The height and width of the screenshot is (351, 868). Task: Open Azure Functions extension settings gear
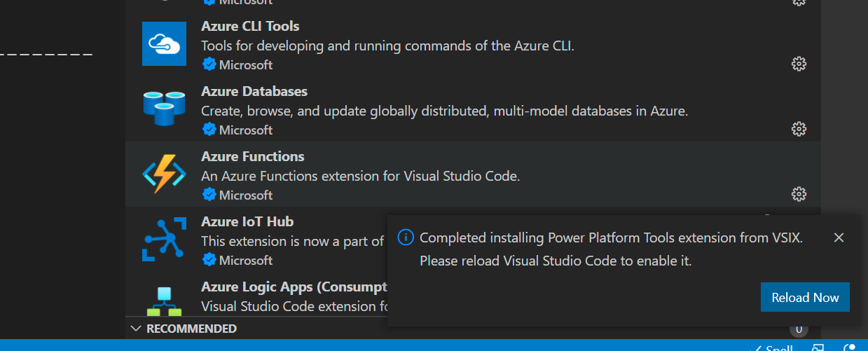(798, 194)
